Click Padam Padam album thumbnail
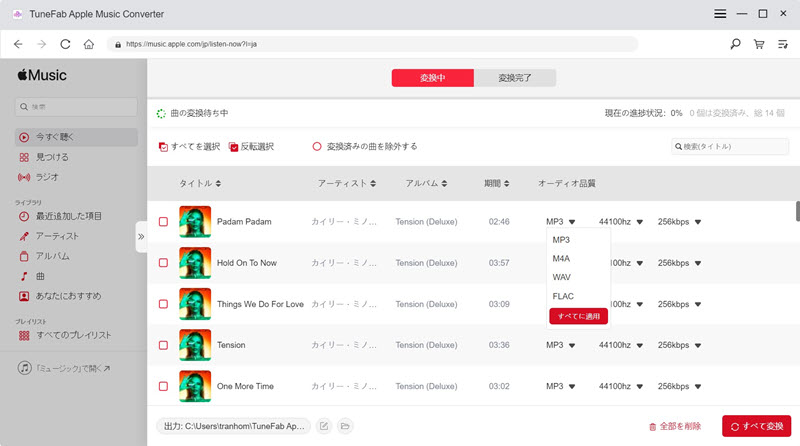This screenshot has width=800, height=446. tap(195, 221)
